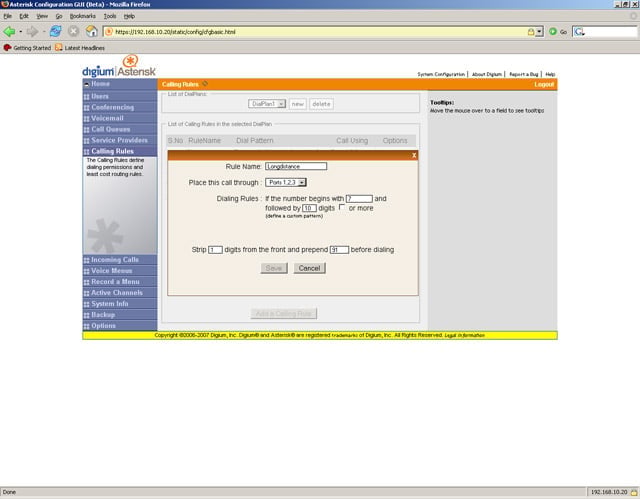Image resolution: width=640 pixels, height=499 pixels.
Task: Select Calling Rules in the sidebar
Action: [120, 151]
